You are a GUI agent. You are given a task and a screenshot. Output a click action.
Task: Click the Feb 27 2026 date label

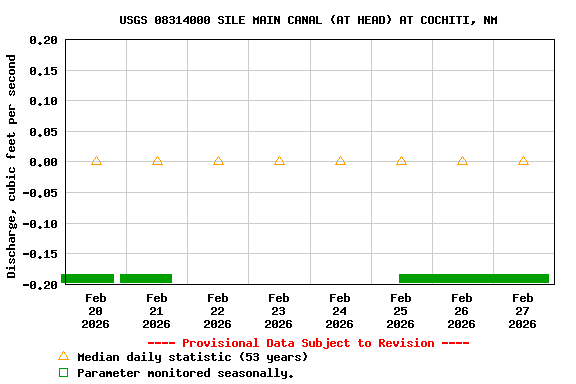click(522, 311)
